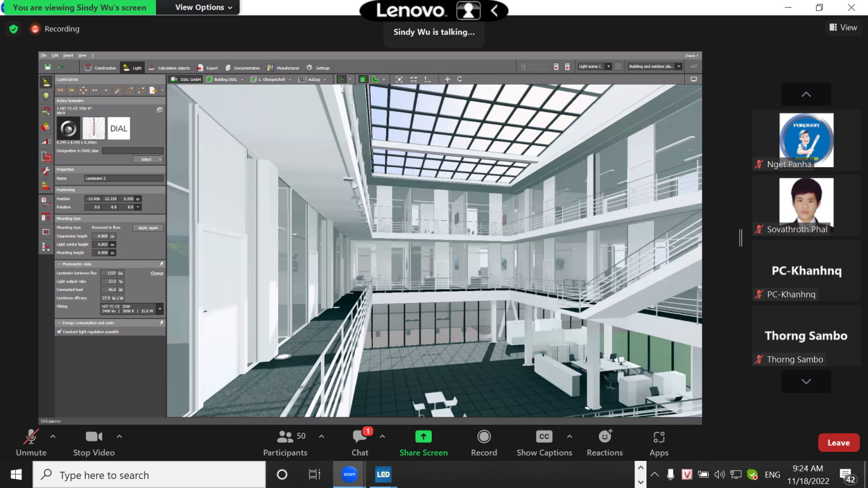This screenshot has height=488, width=868.
Task: Expand video options arrow beside Stop Video
Action: [x=119, y=436]
